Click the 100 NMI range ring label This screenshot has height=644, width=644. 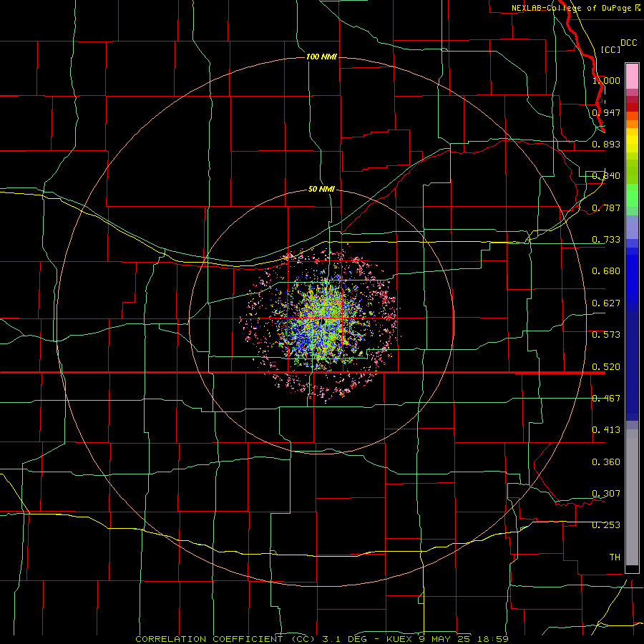(321, 57)
